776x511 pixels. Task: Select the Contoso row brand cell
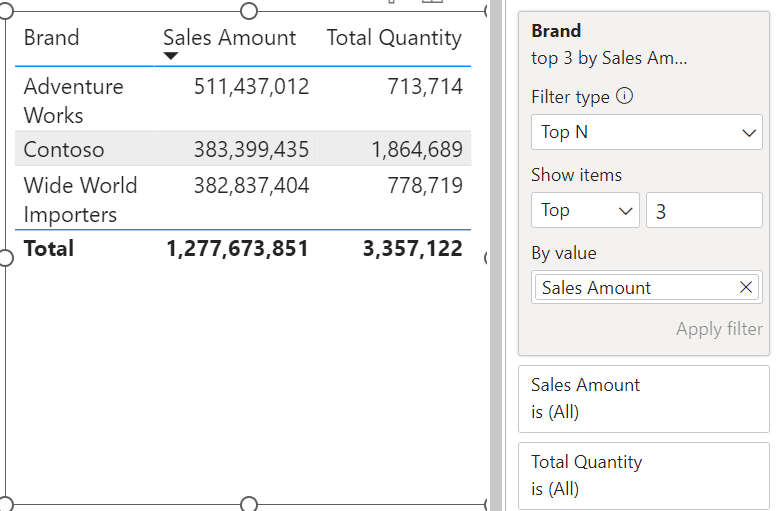(64, 150)
